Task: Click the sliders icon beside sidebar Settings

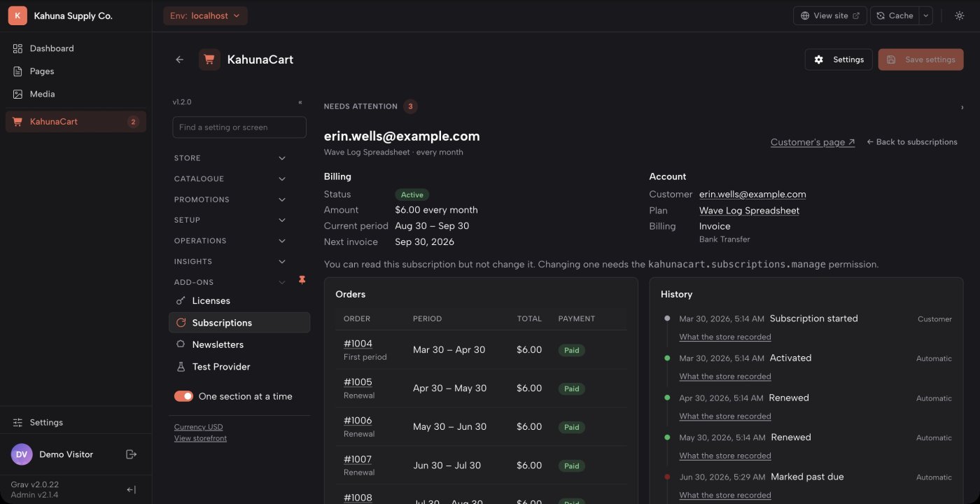Action: click(x=17, y=423)
